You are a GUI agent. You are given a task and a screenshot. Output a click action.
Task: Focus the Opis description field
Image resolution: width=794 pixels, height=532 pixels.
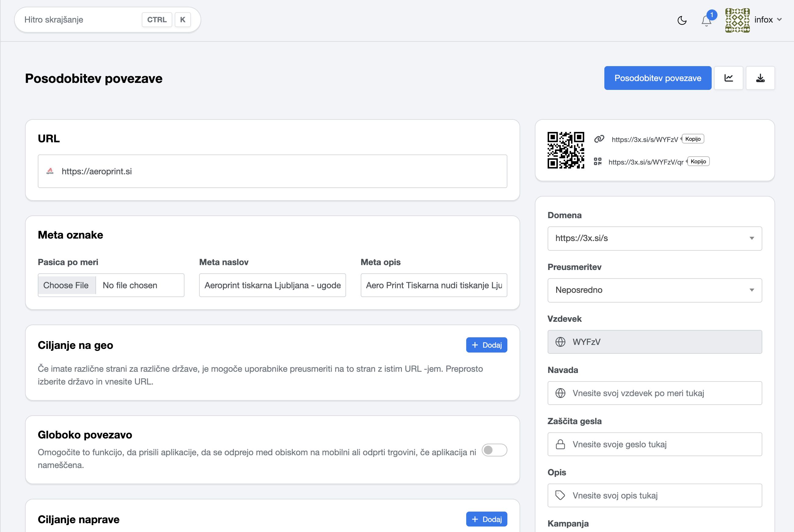(x=654, y=495)
